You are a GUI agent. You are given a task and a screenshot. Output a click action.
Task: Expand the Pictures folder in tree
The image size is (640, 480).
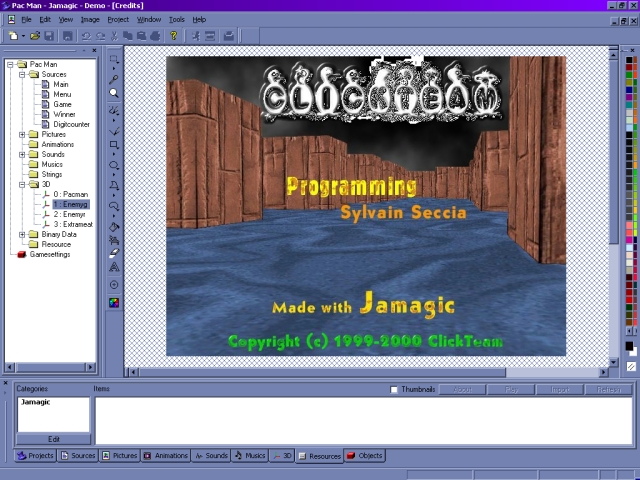point(22,134)
